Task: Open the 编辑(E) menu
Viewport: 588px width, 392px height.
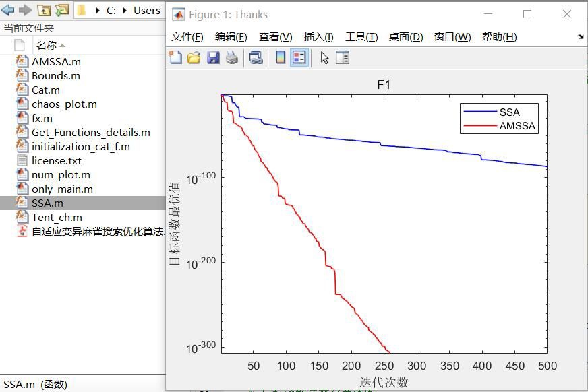Action: (x=231, y=36)
